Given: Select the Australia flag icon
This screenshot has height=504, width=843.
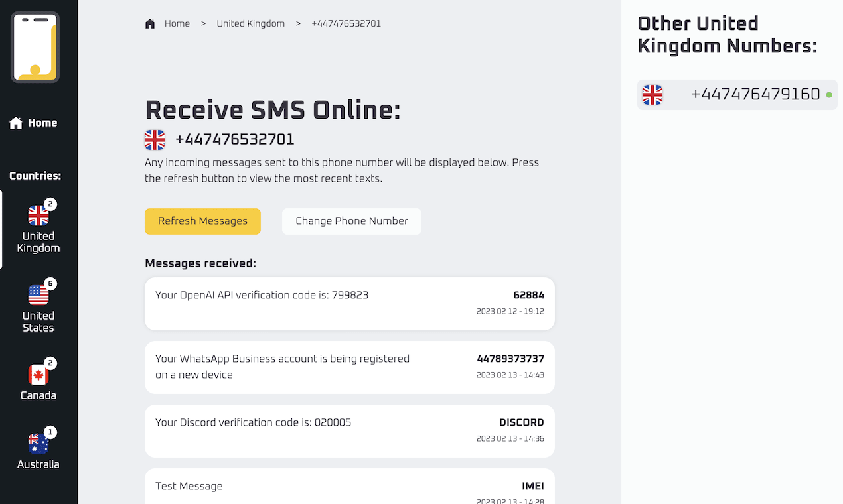Looking at the screenshot, I should [38, 443].
